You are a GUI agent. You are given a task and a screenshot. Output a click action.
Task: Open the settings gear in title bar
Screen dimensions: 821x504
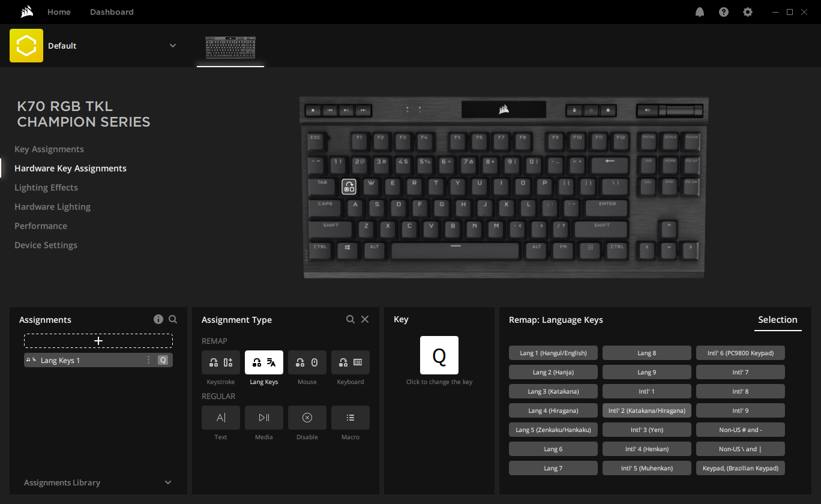point(747,12)
